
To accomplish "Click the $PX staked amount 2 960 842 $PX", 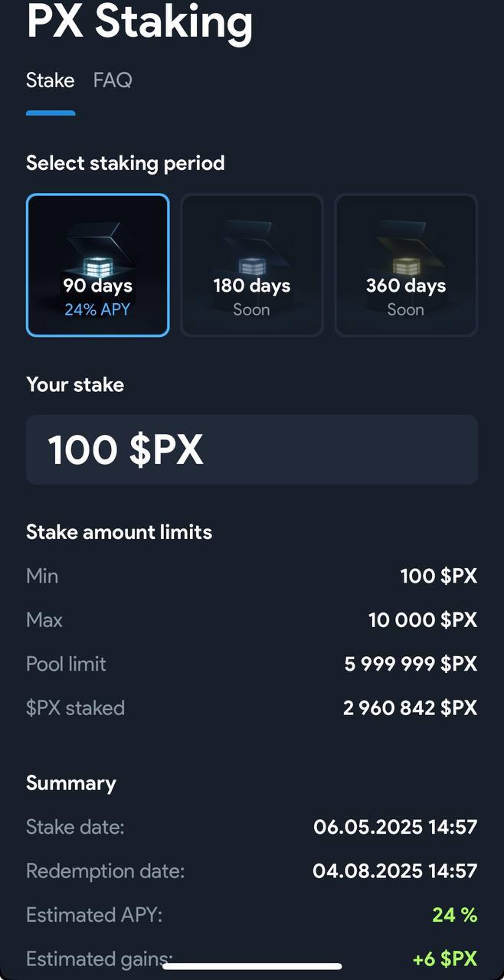I will (410, 708).
